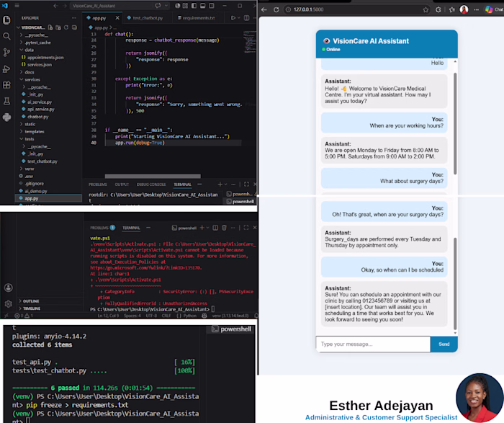Open the DEBUG CONSOLE panel tab

click(151, 184)
